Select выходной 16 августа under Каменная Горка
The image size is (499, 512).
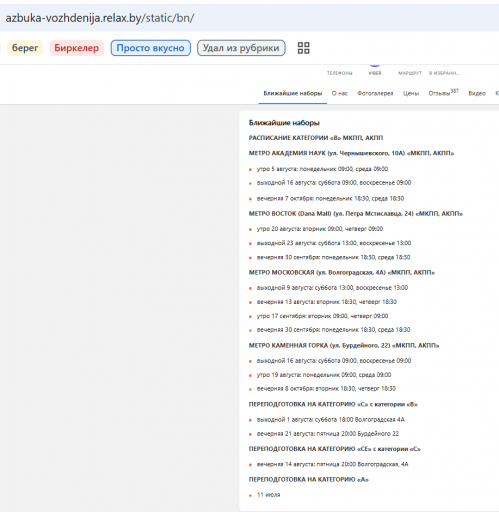pyautogui.click(x=334, y=361)
